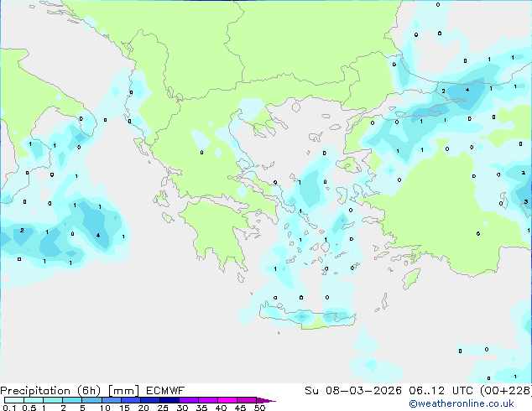Click the purple arrow end of the legend
Viewport: 532px width, 411px height.
tap(266, 400)
